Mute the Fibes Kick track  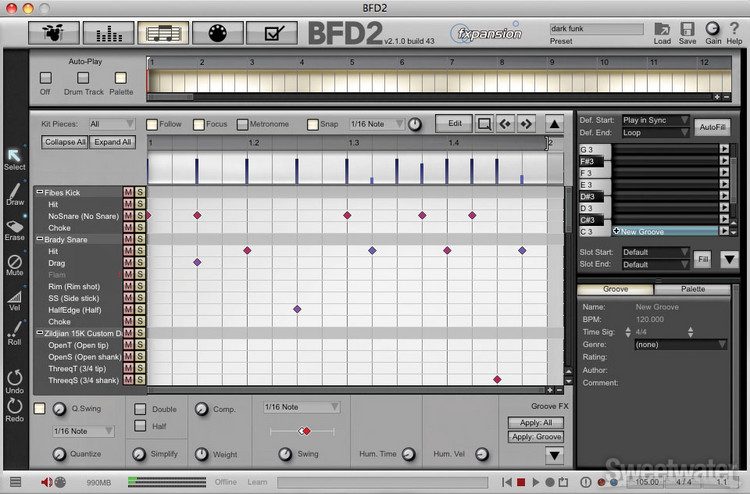click(128, 192)
